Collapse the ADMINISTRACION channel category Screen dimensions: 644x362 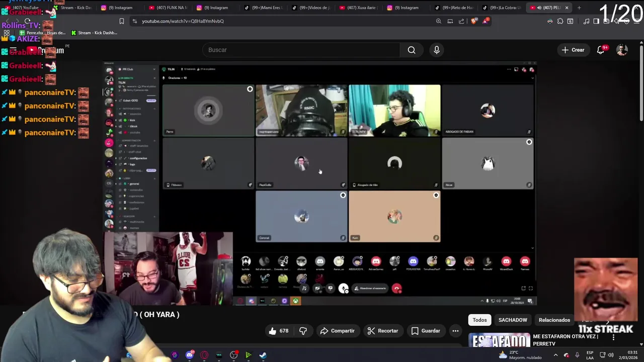pos(132,140)
